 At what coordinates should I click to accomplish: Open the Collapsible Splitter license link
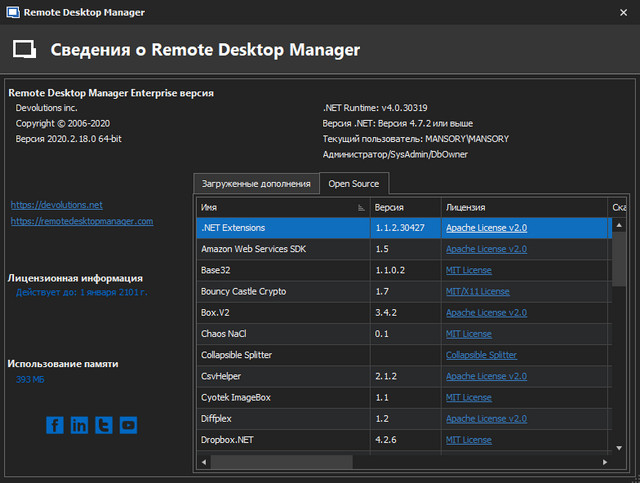click(x=481, y=355)
